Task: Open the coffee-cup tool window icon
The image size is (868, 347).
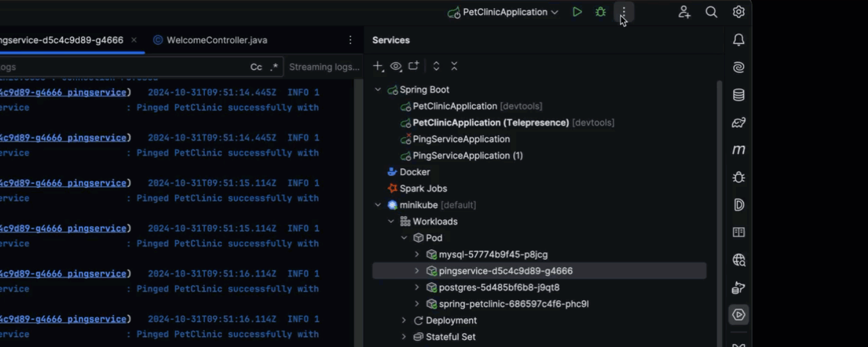Action: point(739,287)
